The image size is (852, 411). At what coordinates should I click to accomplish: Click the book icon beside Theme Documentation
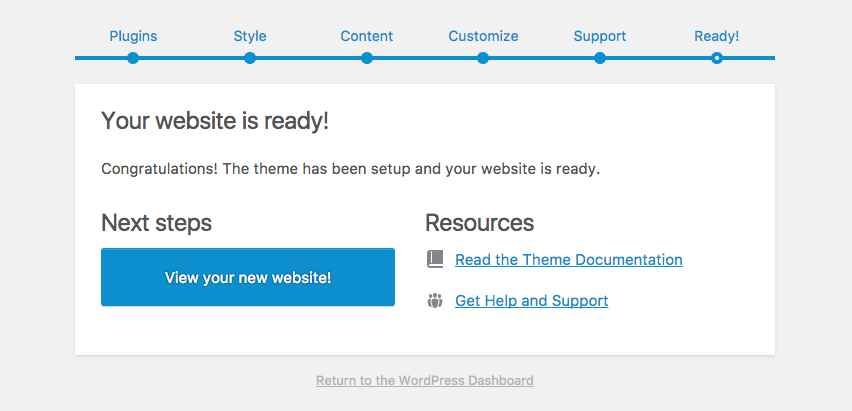pyautogui.click(x=434, y=259)
